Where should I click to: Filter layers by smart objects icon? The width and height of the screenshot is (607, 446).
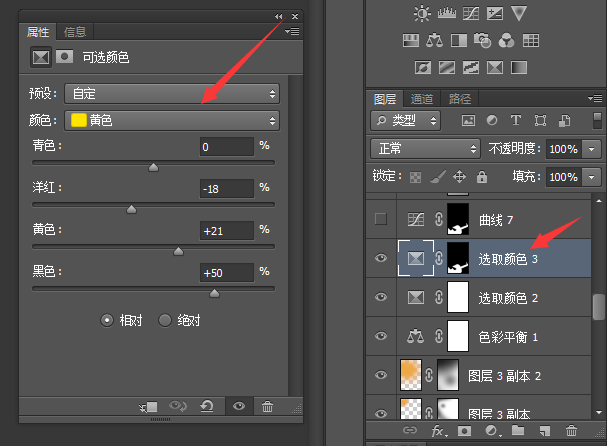point(564,120)
